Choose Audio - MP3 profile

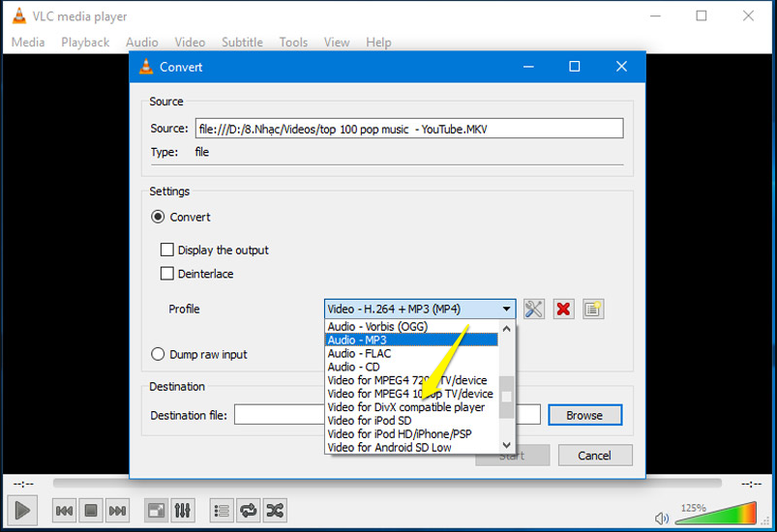tap(412, 340)
